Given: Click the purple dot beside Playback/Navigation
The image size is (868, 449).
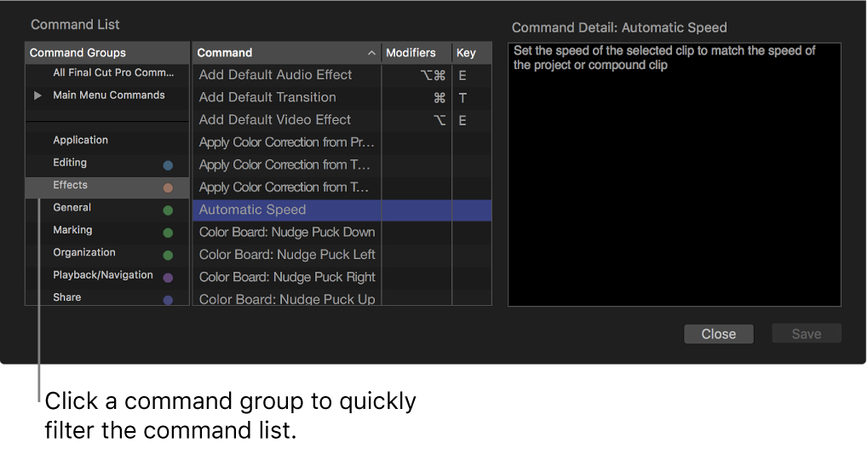Looking at the screenshot, I should tap(168, 278).
